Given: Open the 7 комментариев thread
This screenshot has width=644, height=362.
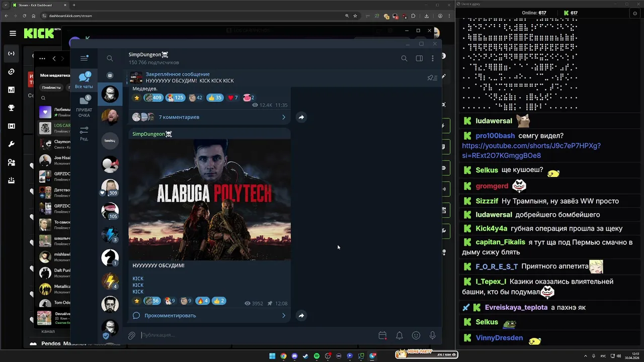Looking at the screenshot, I should point(210,117).
